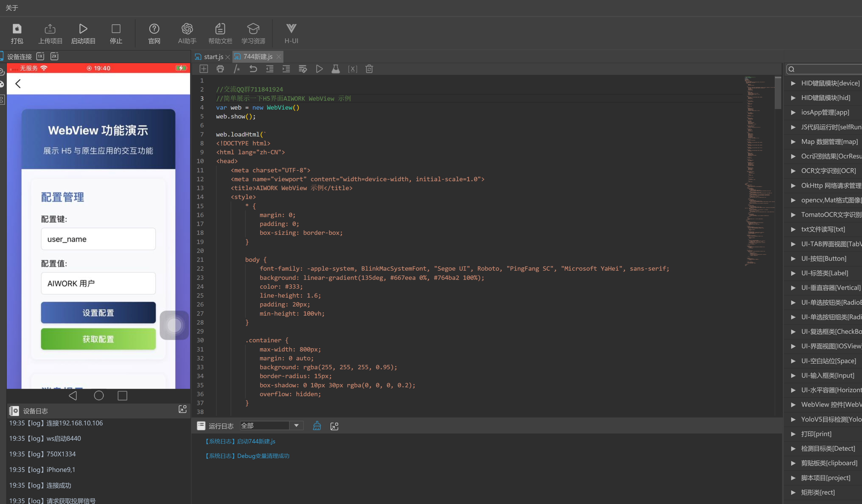
Task: Open 学习资源 learning resources
Action: click(253, 33)
